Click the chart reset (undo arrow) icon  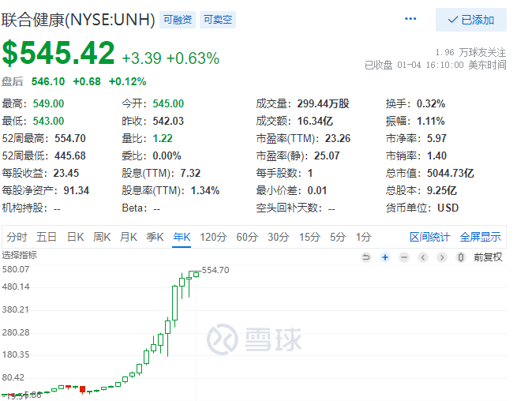coord(366,257)
